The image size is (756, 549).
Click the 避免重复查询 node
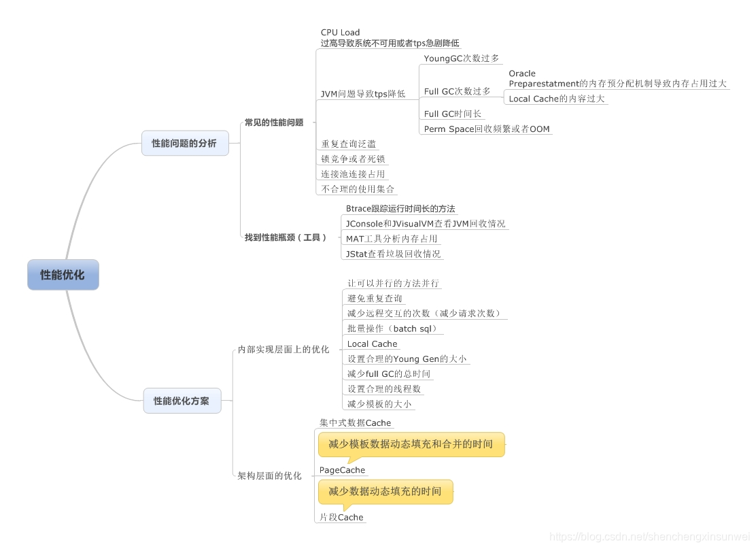click(x=375, y=298)
